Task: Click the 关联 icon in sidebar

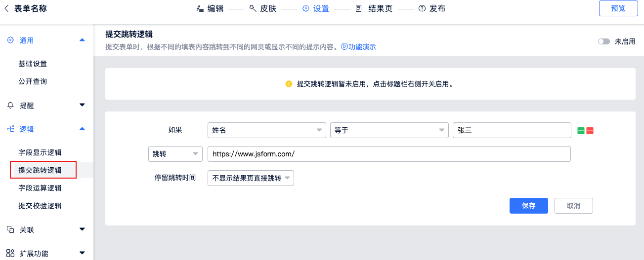Action: 10,229
